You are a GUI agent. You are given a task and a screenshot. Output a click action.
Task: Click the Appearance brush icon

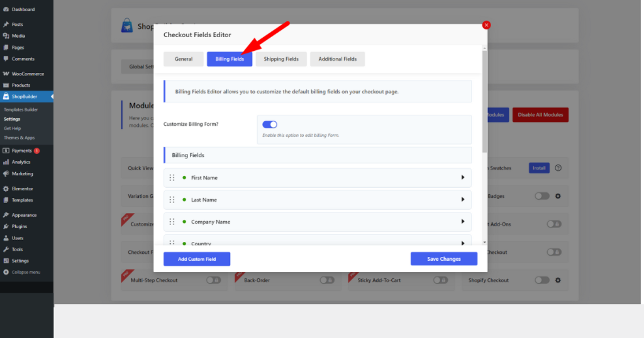click(x=6, y=215)
